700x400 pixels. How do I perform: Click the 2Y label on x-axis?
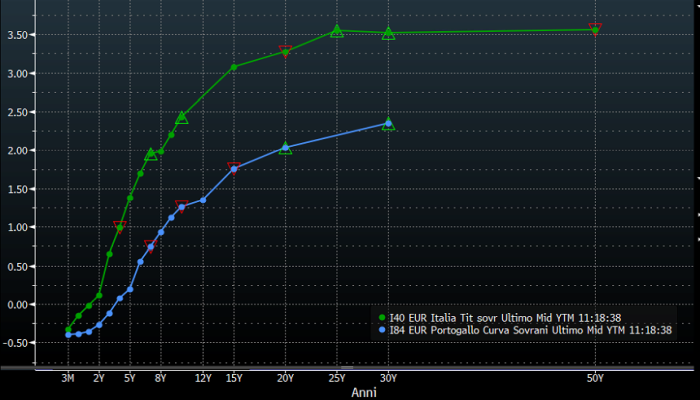[x=99, y=378]
